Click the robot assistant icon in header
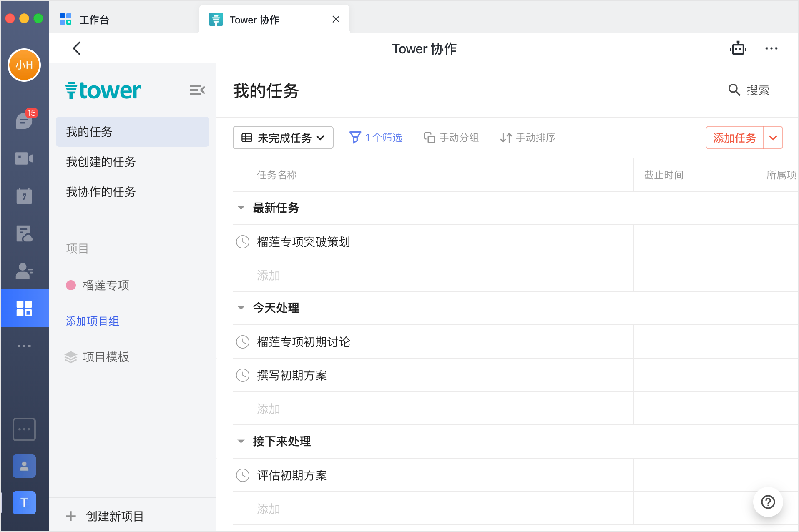This screenshot has height=532, width=799. pyautogui.click(x=738, y=48)
